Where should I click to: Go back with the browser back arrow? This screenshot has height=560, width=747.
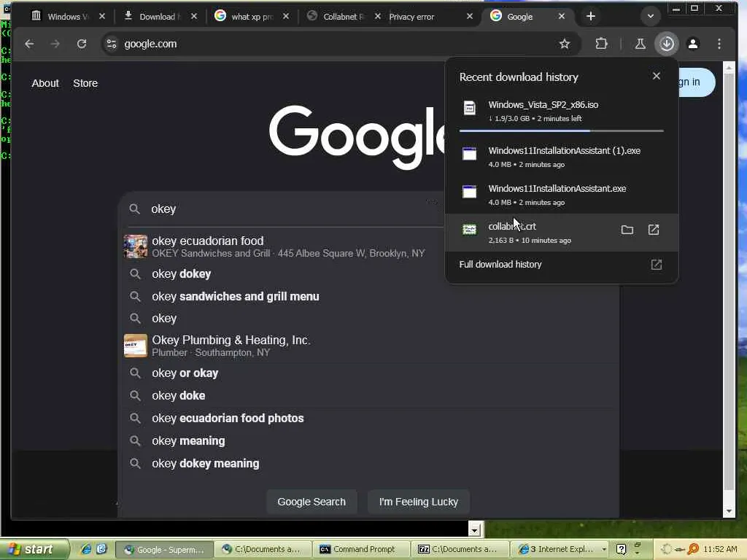click(x=29, y=44)
